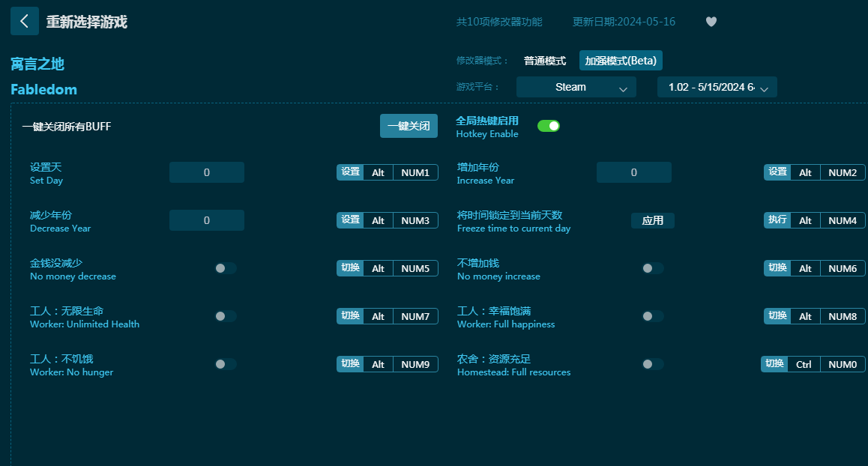
Task: Click 切换 button for Homestead: Full resources
Action: (774, 364)
